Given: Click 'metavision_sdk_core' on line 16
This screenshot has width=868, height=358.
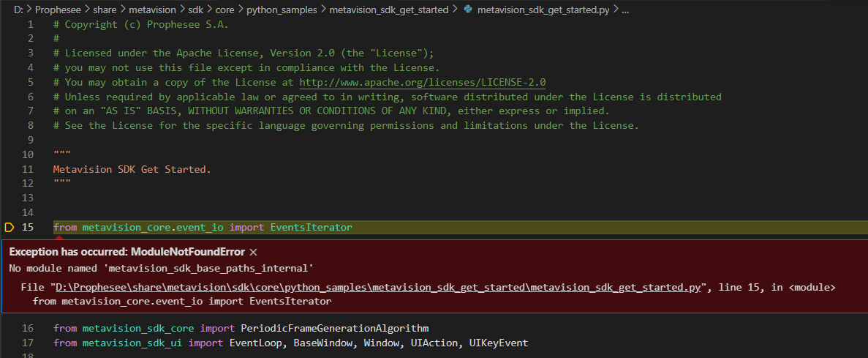Looking at the screenshot, I should coord(138,329).
